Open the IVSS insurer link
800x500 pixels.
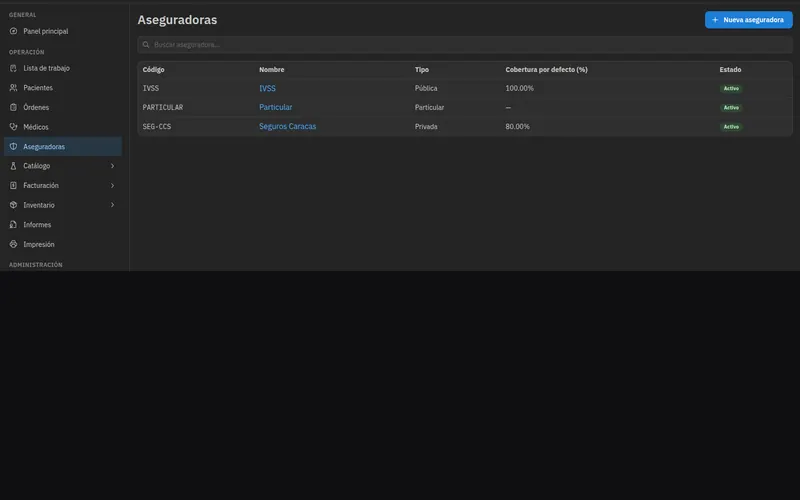[267, 88]
